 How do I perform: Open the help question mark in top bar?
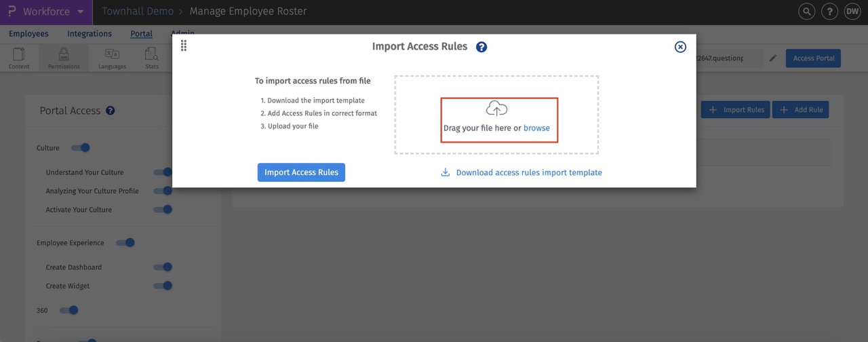(x=829, y=12)
